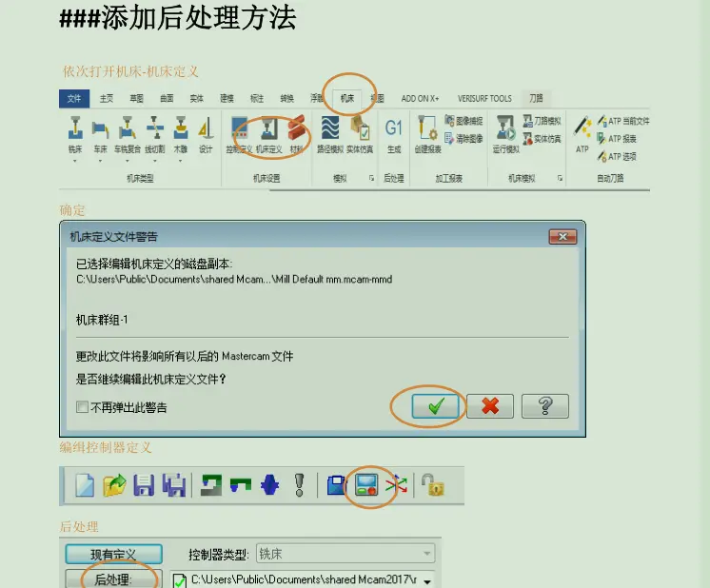
Task: Open the 文件 menu tab
Action: 74,98
